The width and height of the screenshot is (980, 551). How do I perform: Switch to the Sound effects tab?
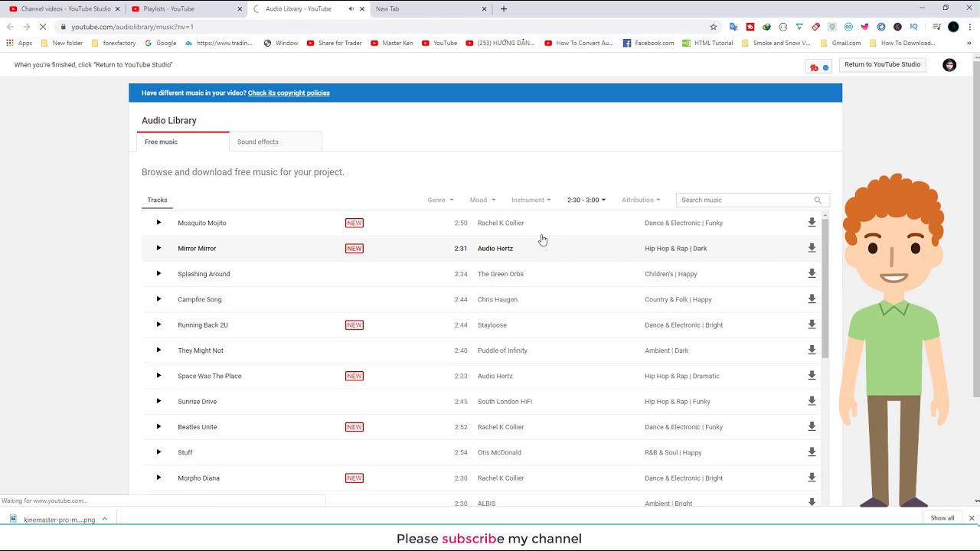click(x=276, y=142)
